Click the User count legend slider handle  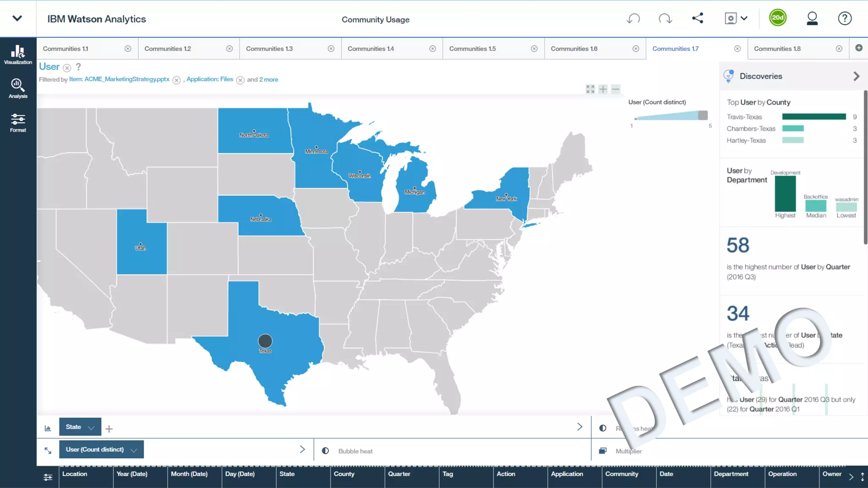[703, 115]
